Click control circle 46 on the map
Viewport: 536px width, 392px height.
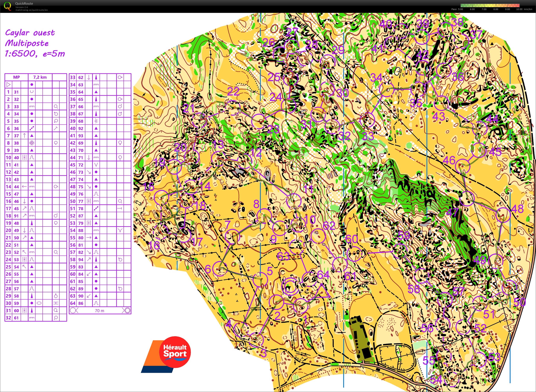point(462,166)
